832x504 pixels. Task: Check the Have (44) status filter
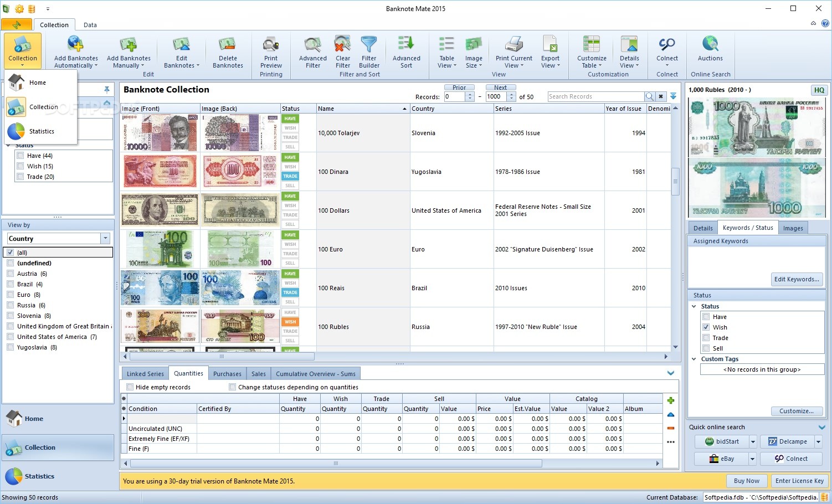point(20,156)
